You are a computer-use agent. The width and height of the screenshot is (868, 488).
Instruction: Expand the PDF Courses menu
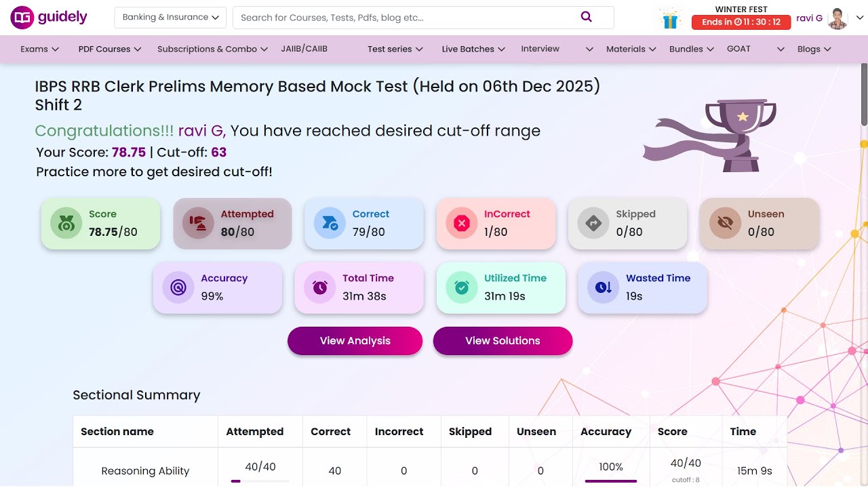[110, 49]
